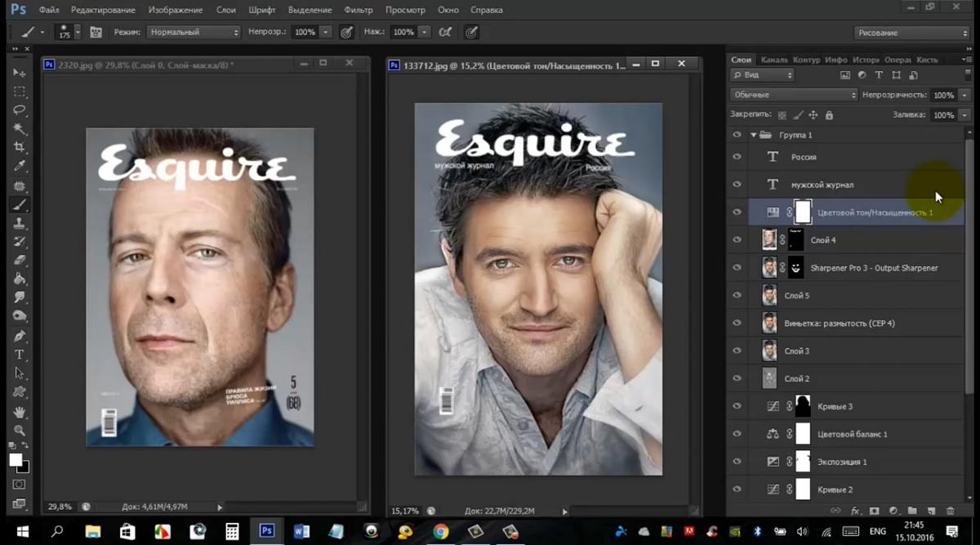The height and width of the screenshot is (545, 980).
Task: Filter layers by pixel type icon
Action: tap(845, 75)
